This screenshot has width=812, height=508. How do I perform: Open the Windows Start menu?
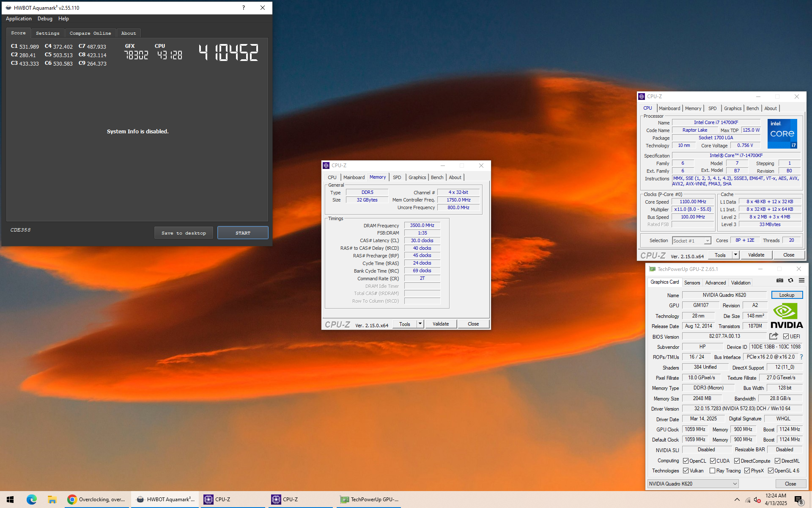pos(10,500)
